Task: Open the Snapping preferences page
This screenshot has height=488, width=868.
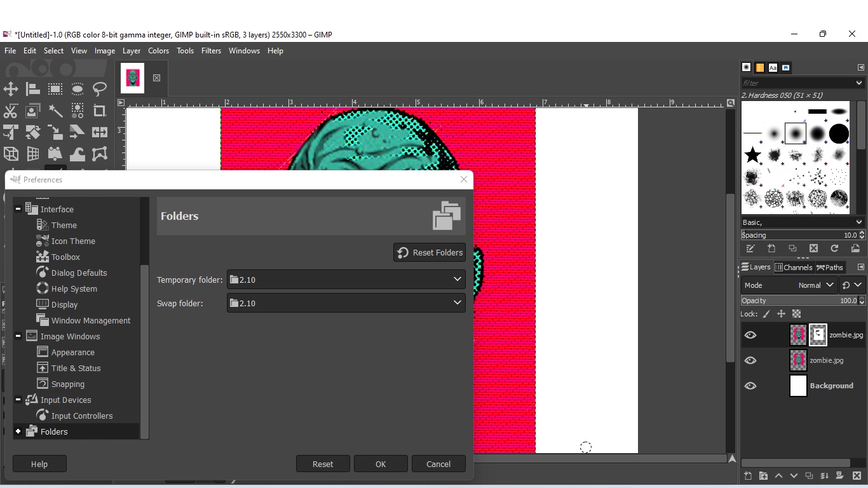Action: point(68,384)
